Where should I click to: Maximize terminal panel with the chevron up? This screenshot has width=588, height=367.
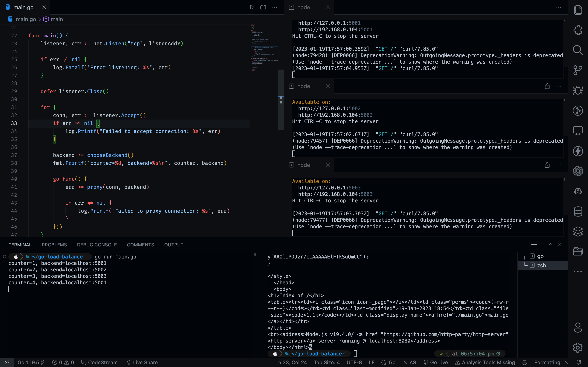[x=551, y=245]
